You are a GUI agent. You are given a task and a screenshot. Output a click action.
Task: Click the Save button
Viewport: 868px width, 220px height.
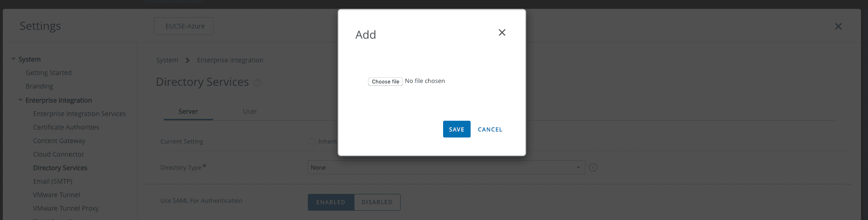coord(457,129)
